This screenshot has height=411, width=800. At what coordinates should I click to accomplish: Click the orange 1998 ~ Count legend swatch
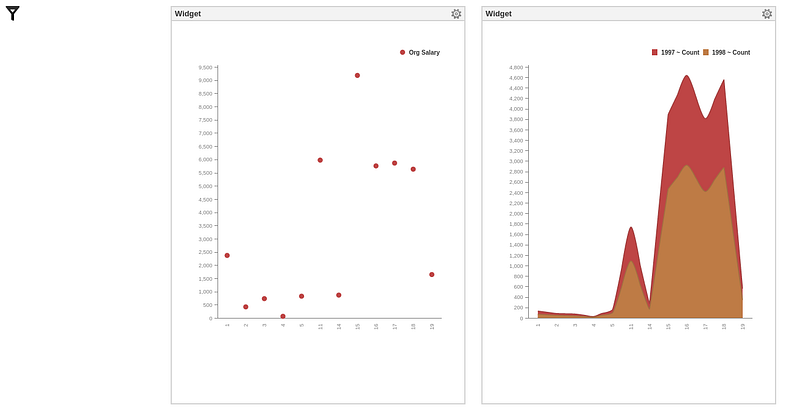click(x=706, y=53)
